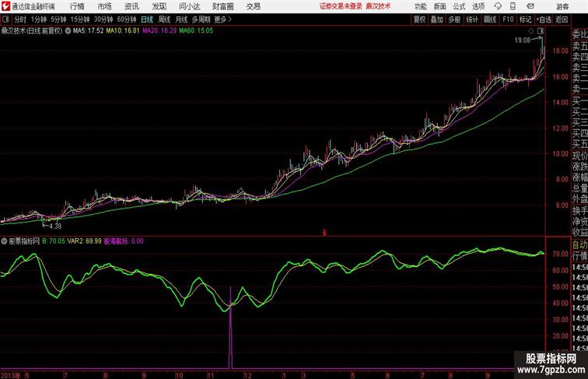Click the 复权 toolbar button
The width and height of the screenshot is (588, 379).
tap(420, 19)
